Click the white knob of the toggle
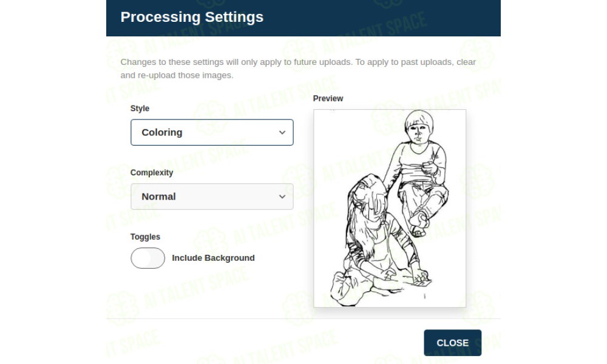 [x=140, y=258]
